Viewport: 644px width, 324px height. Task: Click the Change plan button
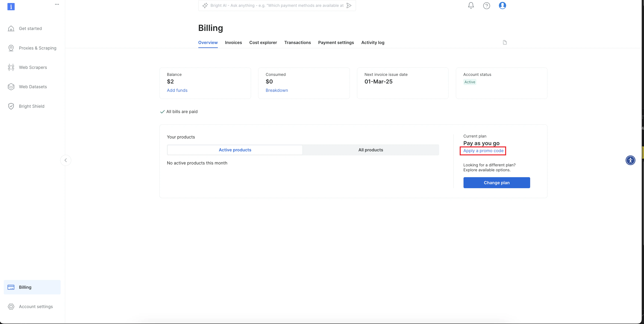click(x=496, y=182)
